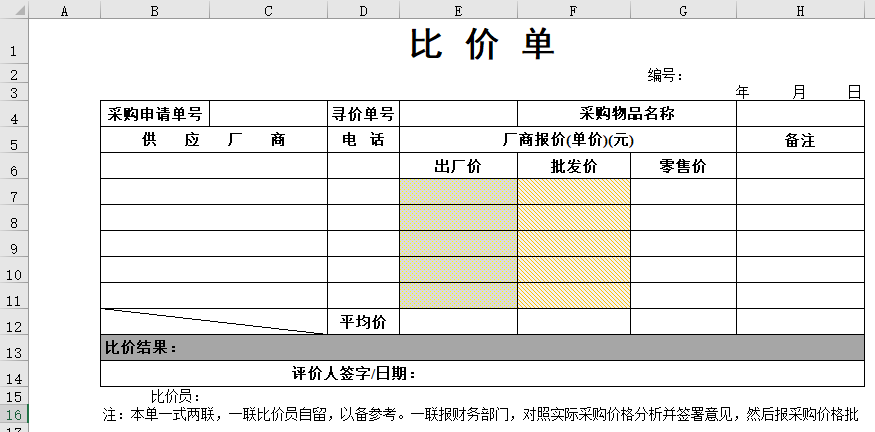This screenshot has height=432, width=875.
Task: Select the 采购物品名称 cell
Action: tap(627, 114)
